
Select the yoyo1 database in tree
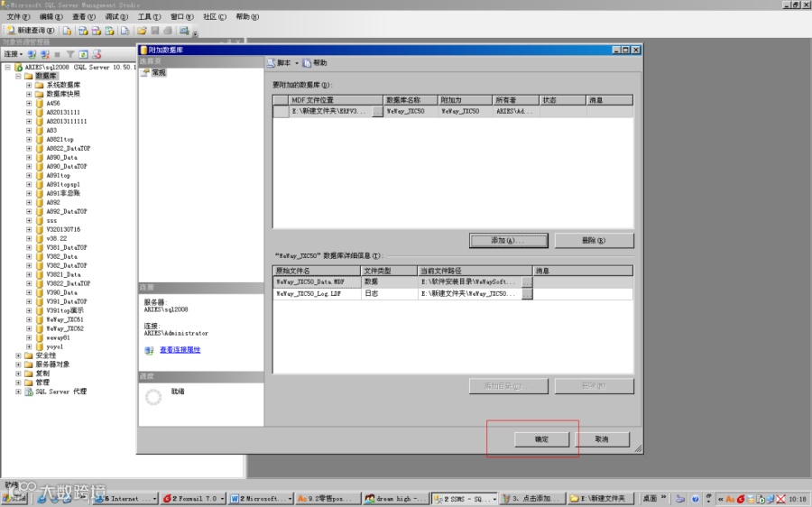[54, 346]
